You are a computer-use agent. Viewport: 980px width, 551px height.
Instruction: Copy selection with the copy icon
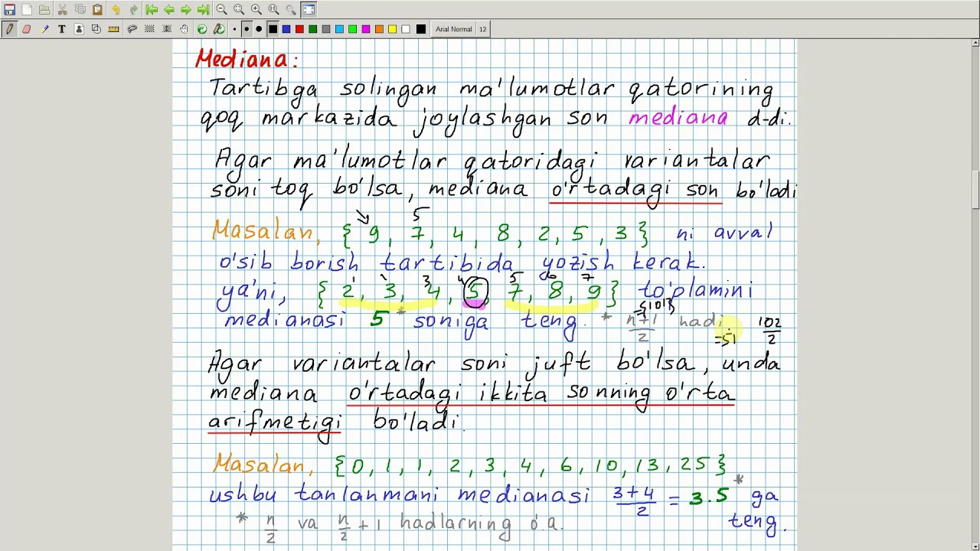[x=80, y=10]
